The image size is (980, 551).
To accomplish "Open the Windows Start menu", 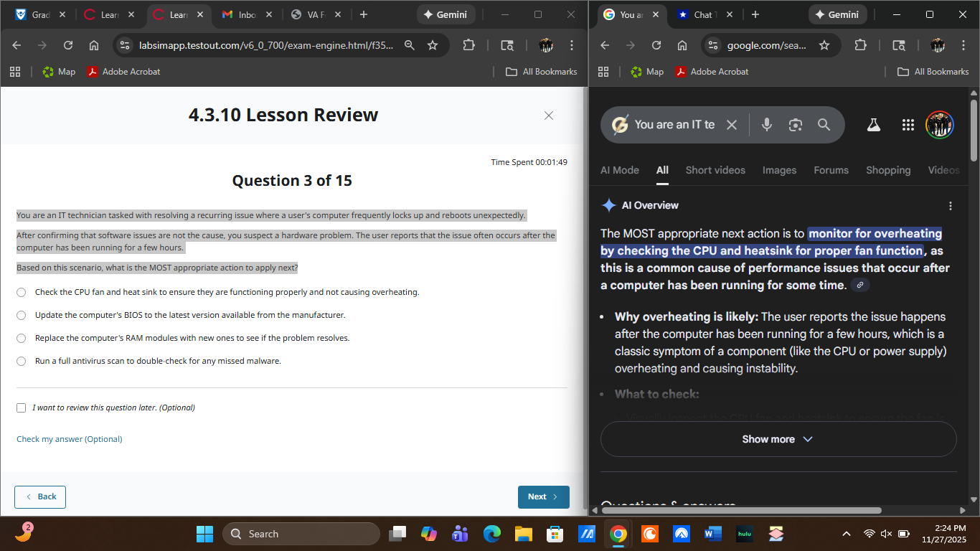I will click(204, 534).
